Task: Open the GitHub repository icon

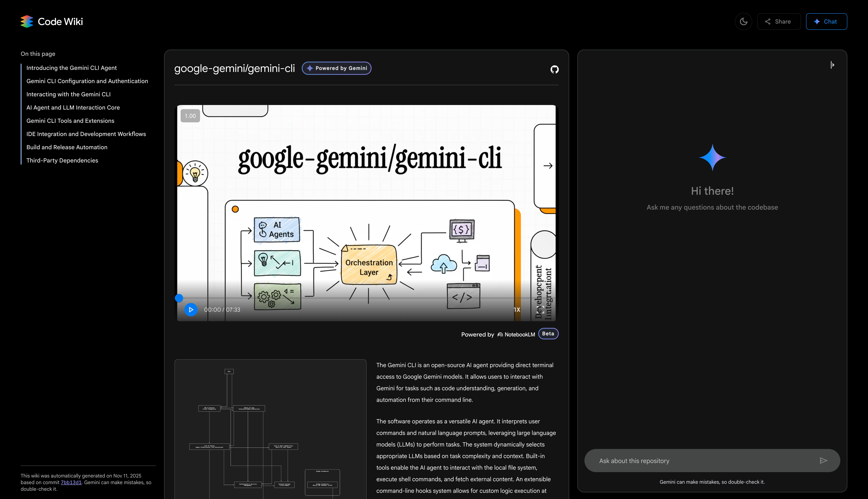Action: [x=554, y=69]
